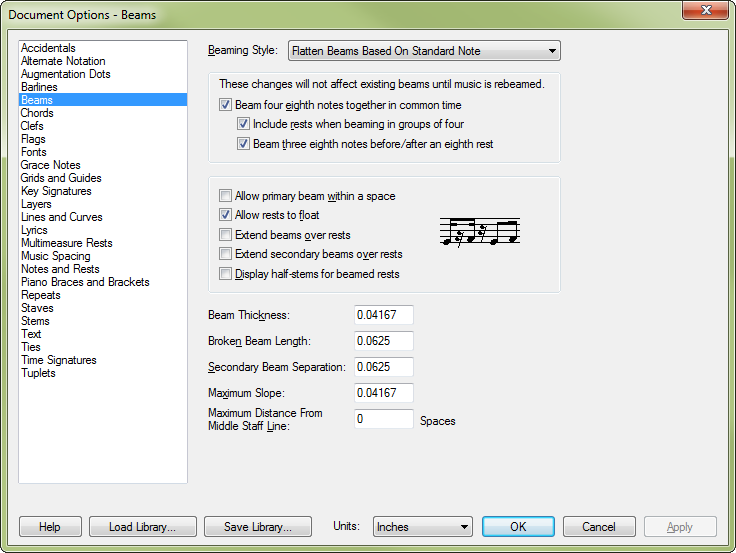This screenshot has height=553, width=736.
Task: Click Save Library button
Action: coord(258,527)
